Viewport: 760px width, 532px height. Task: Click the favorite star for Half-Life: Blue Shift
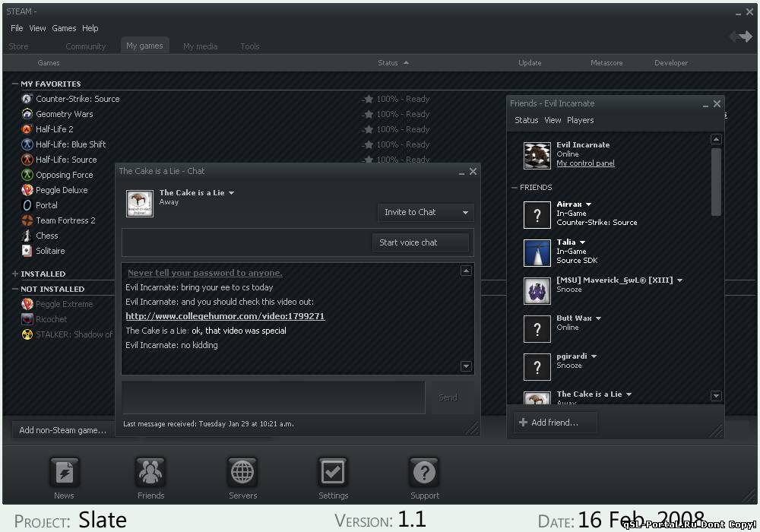tap(369, 144)
